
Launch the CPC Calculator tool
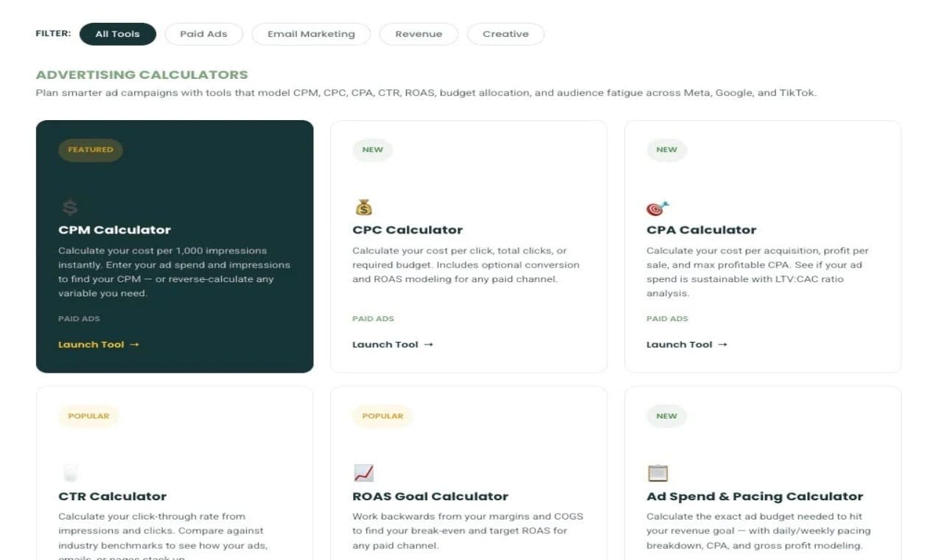pos(385,344)
